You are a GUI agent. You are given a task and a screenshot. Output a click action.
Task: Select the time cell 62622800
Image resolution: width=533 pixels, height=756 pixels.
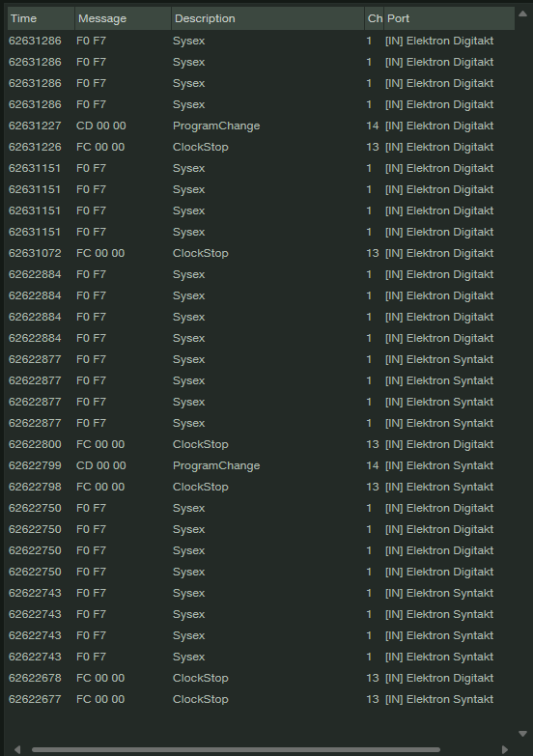[35, 444]
